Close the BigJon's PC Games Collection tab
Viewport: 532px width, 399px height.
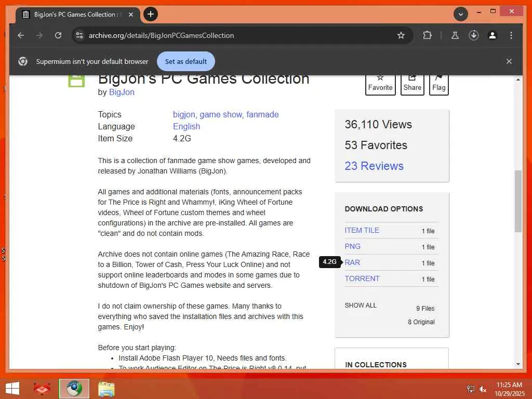[130, 15]
